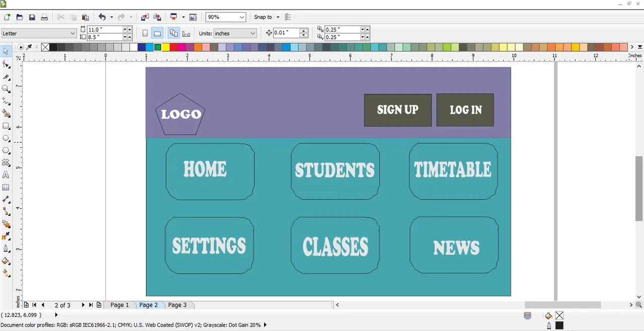Click the Import icon
644x331 pixels.
[145, 17]
